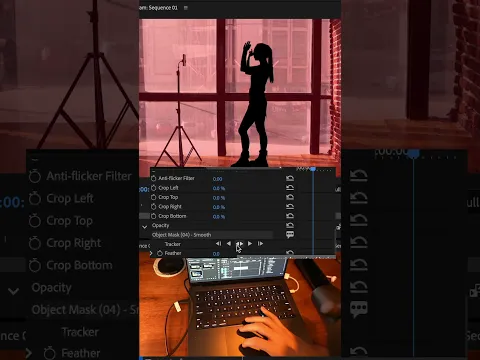480x360 pixels.
Task: Click the Tracker label in center panel
Action: (x=172, y=244)
